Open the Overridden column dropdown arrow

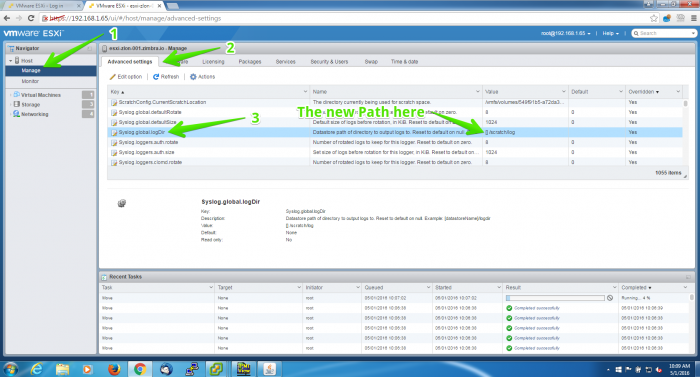click(678, 92)
